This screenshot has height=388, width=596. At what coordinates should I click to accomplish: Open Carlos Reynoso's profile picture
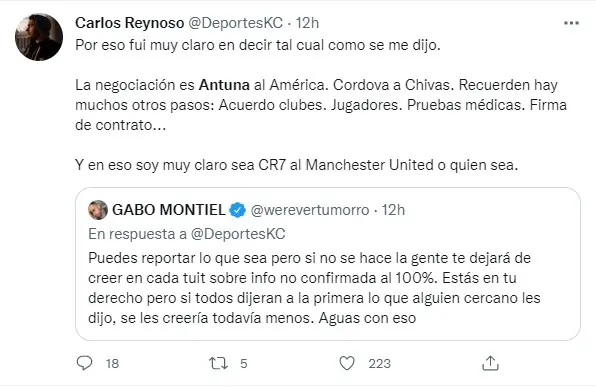click(x=39, y=37)
